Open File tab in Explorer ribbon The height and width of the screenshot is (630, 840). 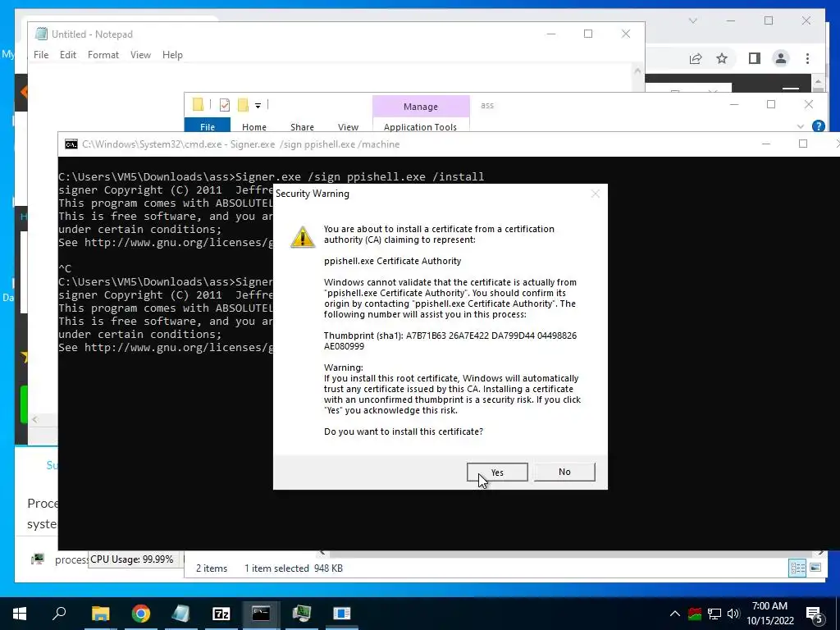pyautogui.click(x=208, y=126)
